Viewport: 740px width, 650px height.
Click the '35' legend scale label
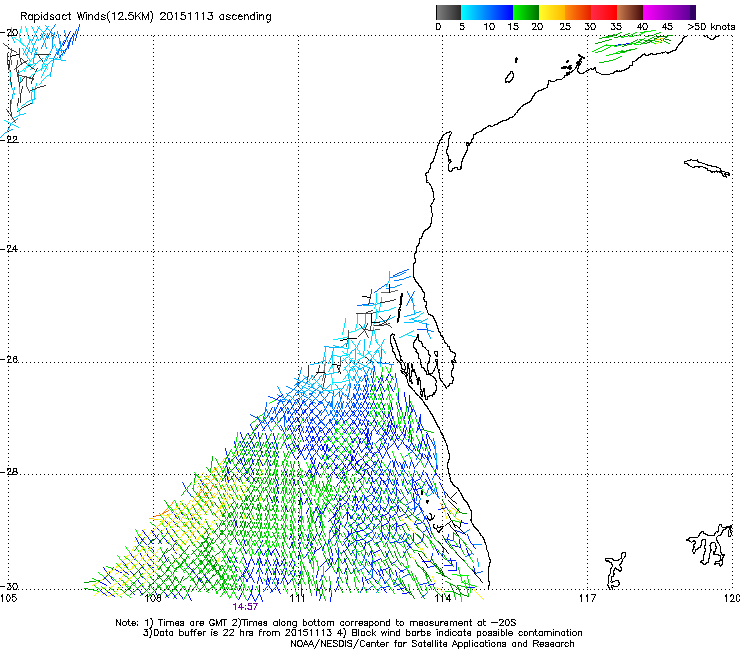coord(616,27)
